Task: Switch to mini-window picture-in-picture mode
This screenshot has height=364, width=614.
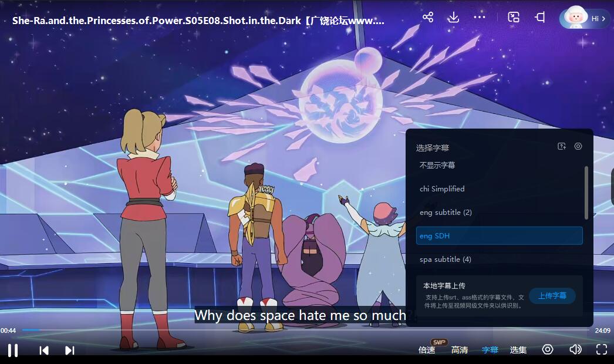Action: pyautogui.click(x=514, y=17)
